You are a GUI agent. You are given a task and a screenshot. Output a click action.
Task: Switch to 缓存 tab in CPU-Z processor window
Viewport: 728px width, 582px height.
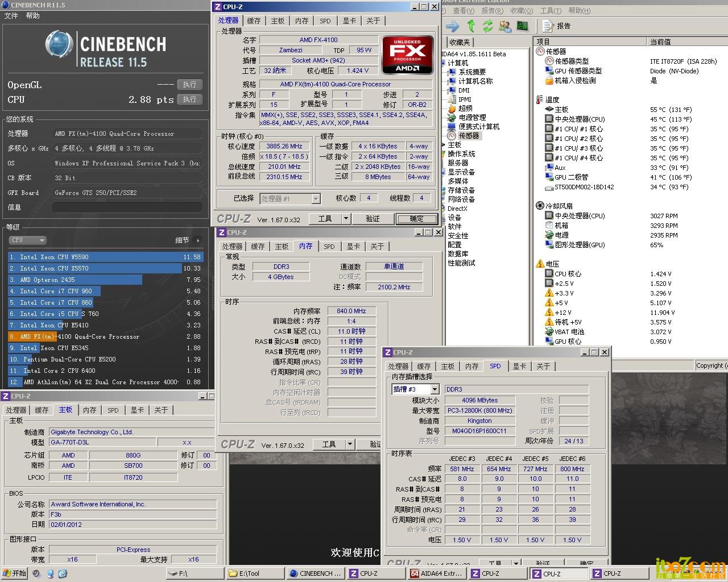tap(254, 21)
